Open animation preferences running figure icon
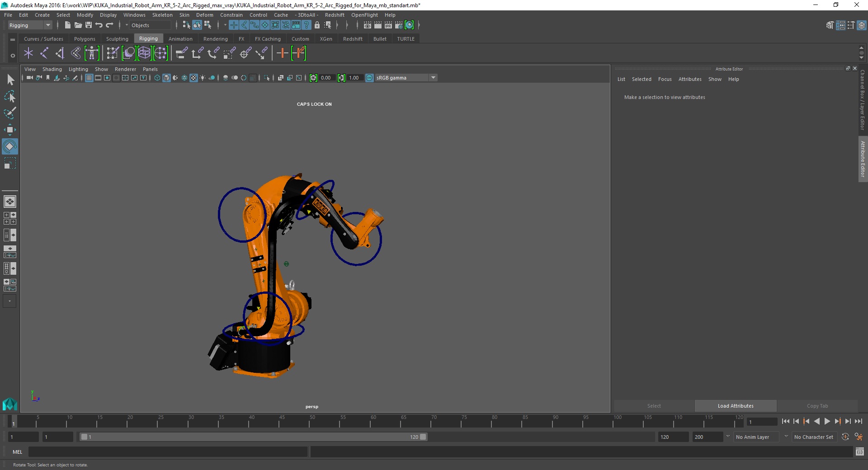 [x=859, y=437]
